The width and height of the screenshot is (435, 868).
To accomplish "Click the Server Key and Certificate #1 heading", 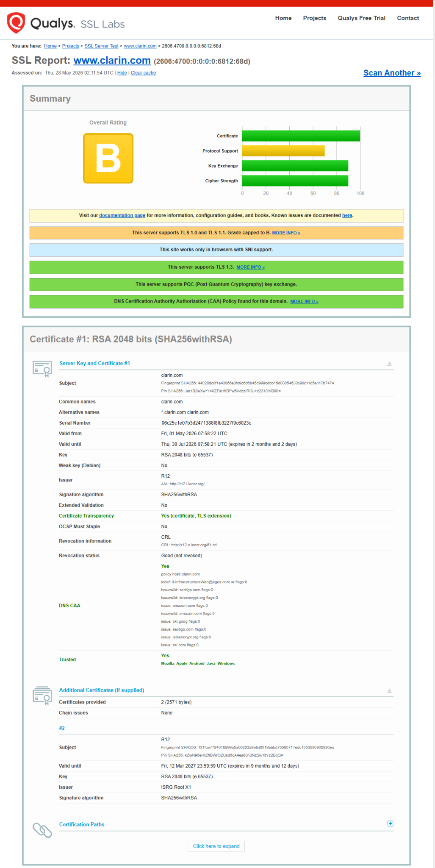I will [x=94, y=363].
